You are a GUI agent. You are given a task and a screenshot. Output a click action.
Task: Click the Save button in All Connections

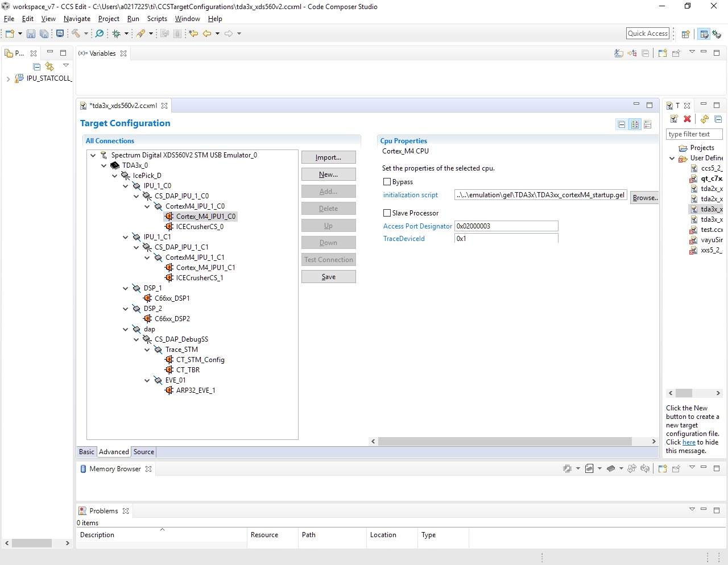[x=329, y=277]
